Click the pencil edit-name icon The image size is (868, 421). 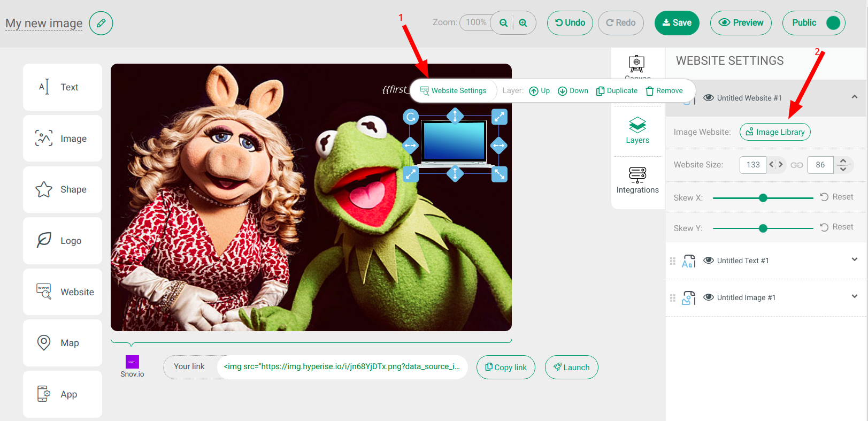click(x=101, y=23)
